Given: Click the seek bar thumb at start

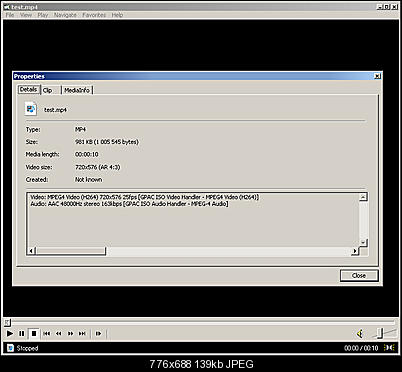Looking at the screenshot, I should [7, 322].
